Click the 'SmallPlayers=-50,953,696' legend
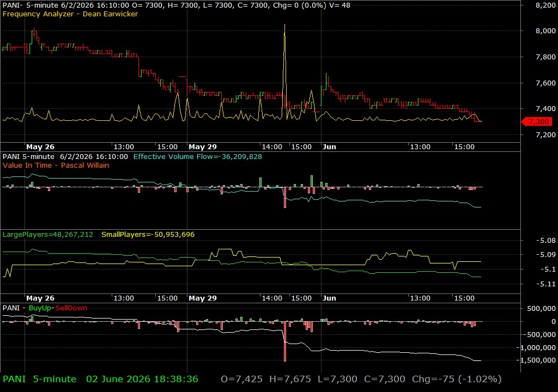Screen dimensions: 558x392 pyautogui.click(x=148, y=235)
